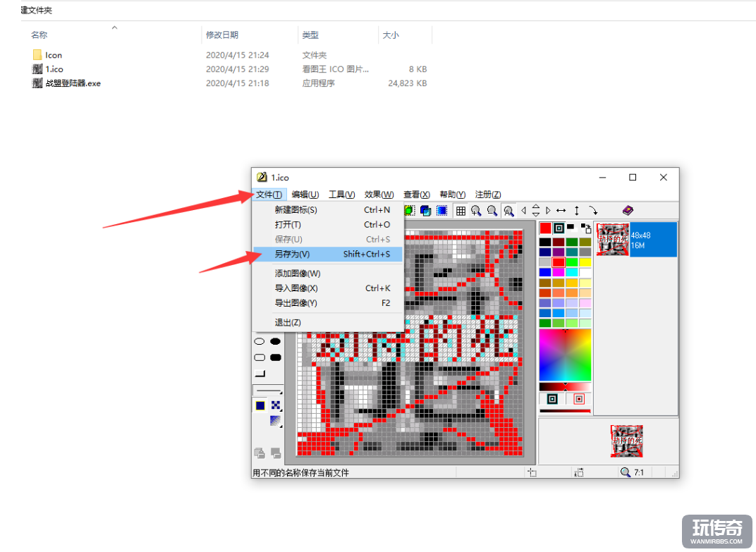Viewport: 756px width, 552px height.
Task: Pick the bright green palette swatch
Action: pyautogui.click(x=572, y=262)
